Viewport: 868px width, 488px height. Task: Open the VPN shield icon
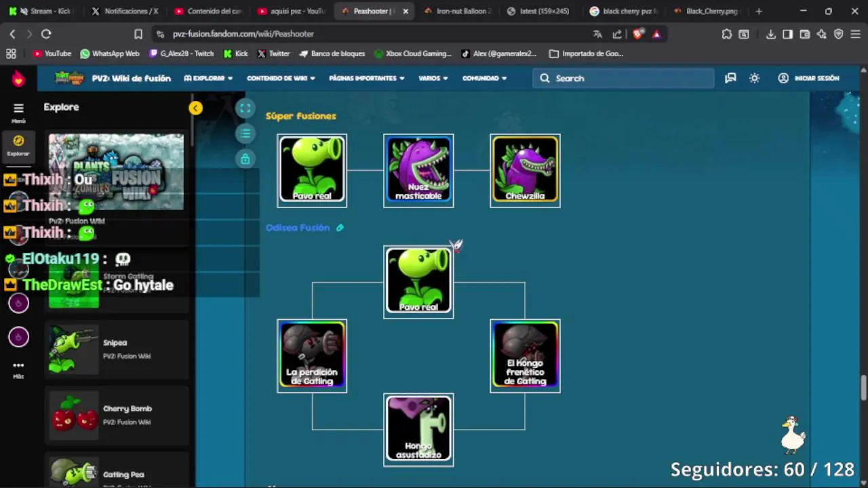click(838, 34)
